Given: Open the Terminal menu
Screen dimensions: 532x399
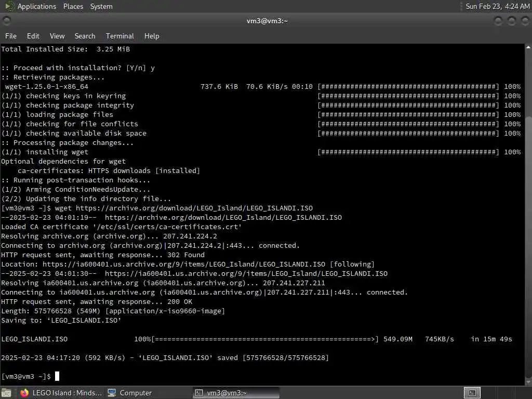Looking at the screenshot, I should click(x=120, y=36).
